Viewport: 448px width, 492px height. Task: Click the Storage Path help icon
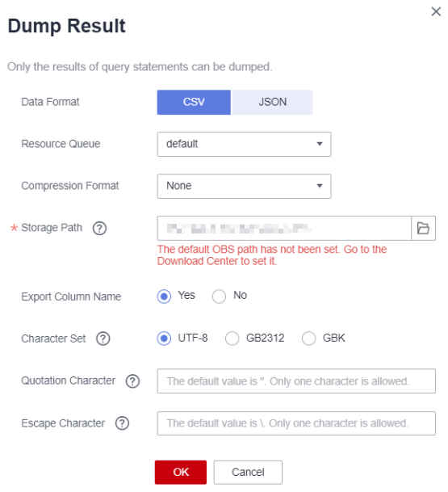(x=99, y=228)
